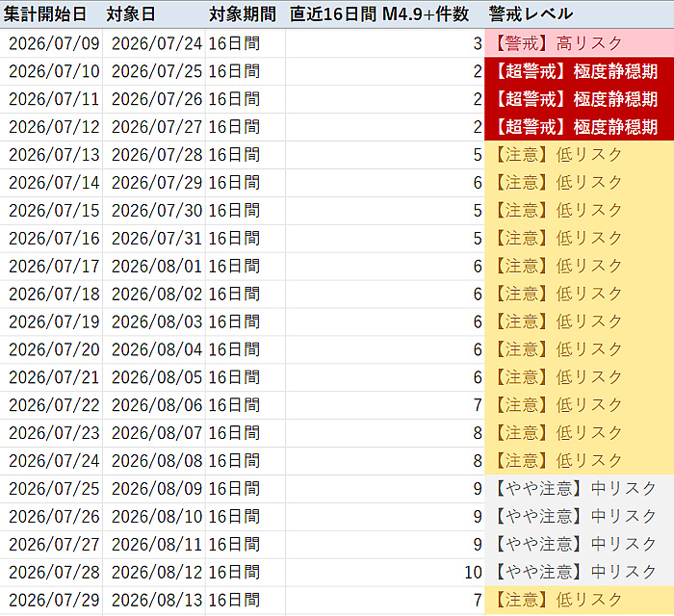Click 【やや注意】中リスク in the 2026/07/28 row
The image size is (674, 616).
(579, 573)
